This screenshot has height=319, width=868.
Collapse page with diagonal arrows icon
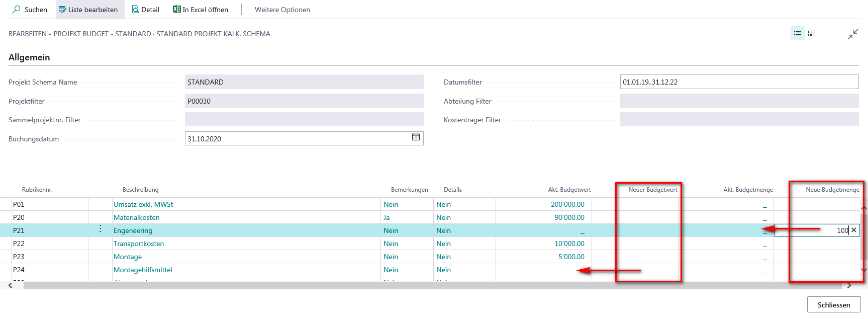[x=852, y=34]
